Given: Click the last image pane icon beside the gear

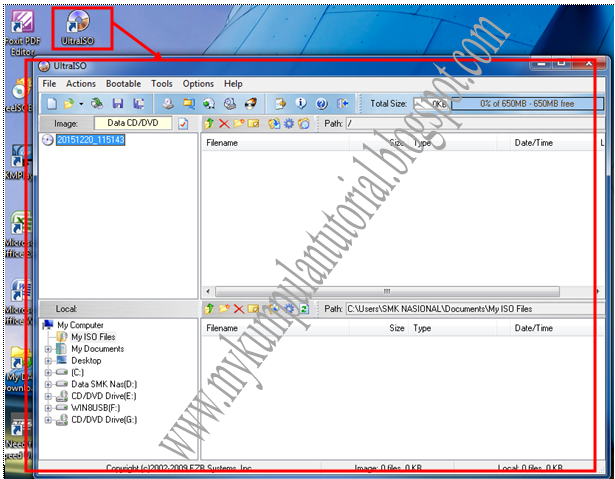Looking at the screenshot, I should [304, 124].
